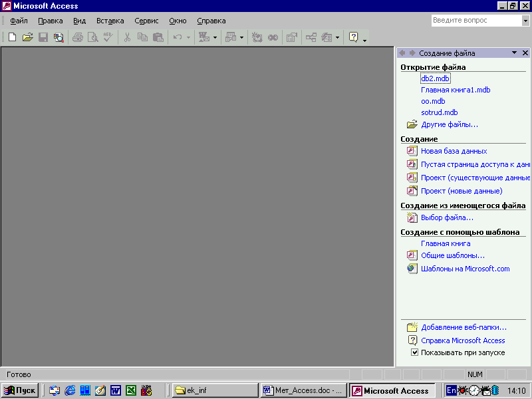This screenshot has height=399, width=532.
Task: Click the En language indicator in tray
Action: pos(452,390)
